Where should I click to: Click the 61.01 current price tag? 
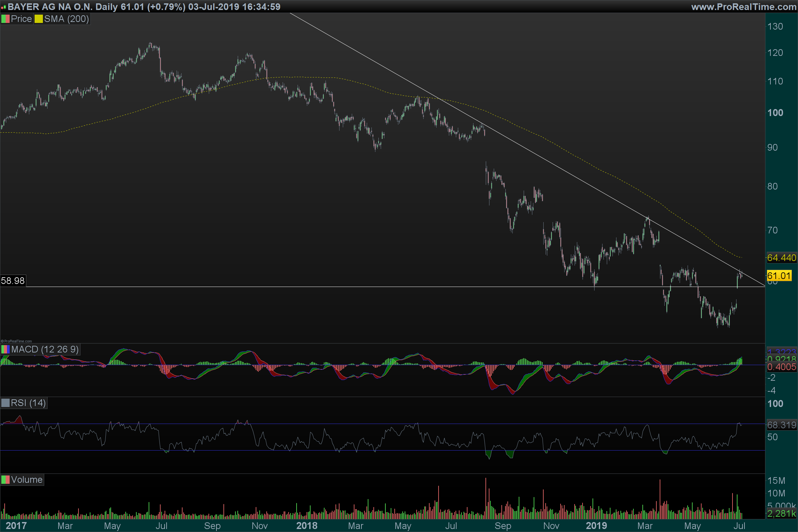coord(779,276)
